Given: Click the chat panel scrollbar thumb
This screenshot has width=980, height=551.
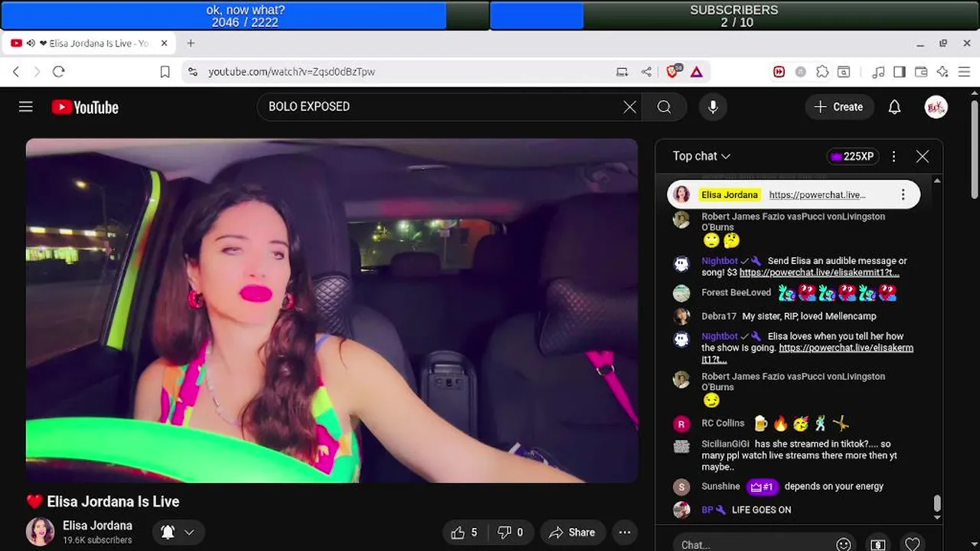Looking at the screenshot, I should (936, 504).
